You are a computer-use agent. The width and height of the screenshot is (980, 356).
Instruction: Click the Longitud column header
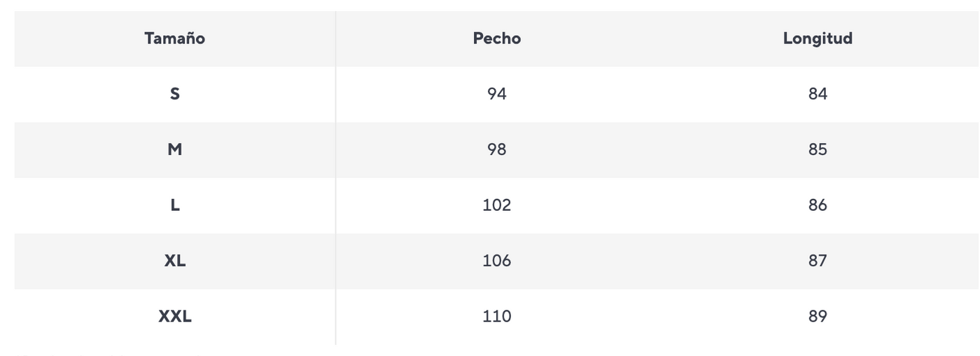818,39
